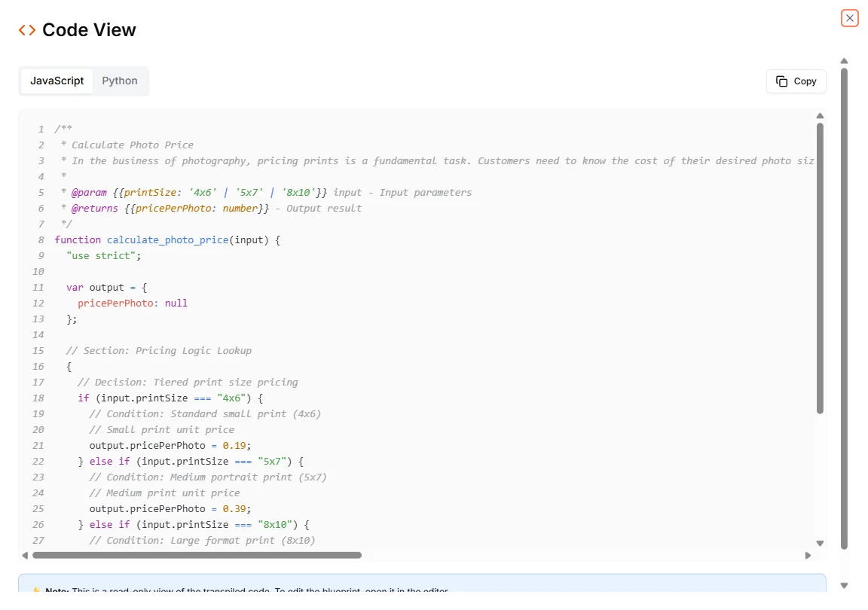Screen dimensions: 868x610
Task: Click the code panel scroll down arrow
Action: pyautogui.click(x=820, y=544)
